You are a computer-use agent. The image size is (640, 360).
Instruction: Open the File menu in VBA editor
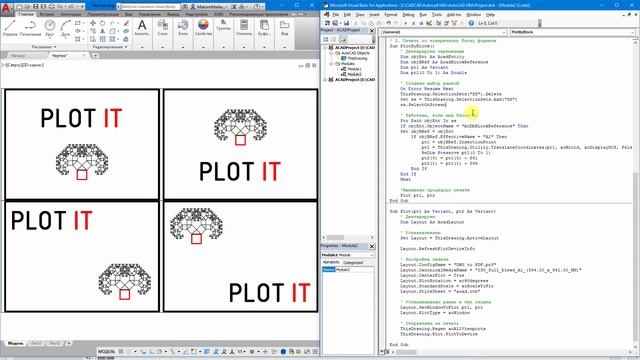click(x=336, y=15)
